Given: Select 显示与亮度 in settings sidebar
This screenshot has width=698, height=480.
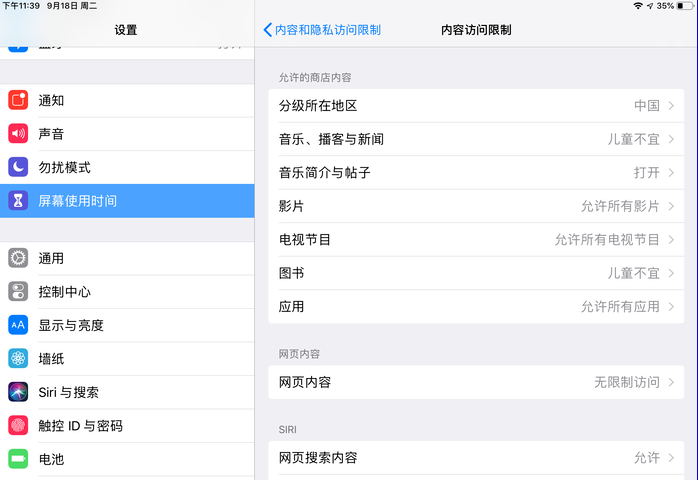Looking at the screenshot, I should click(x=127, y=325).
